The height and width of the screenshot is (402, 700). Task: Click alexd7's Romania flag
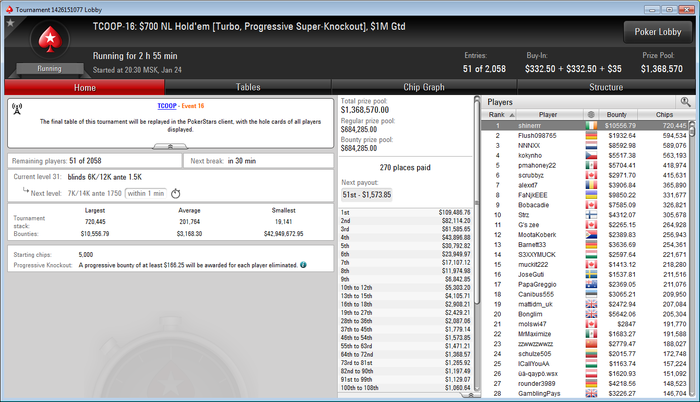tap(591, 185)
